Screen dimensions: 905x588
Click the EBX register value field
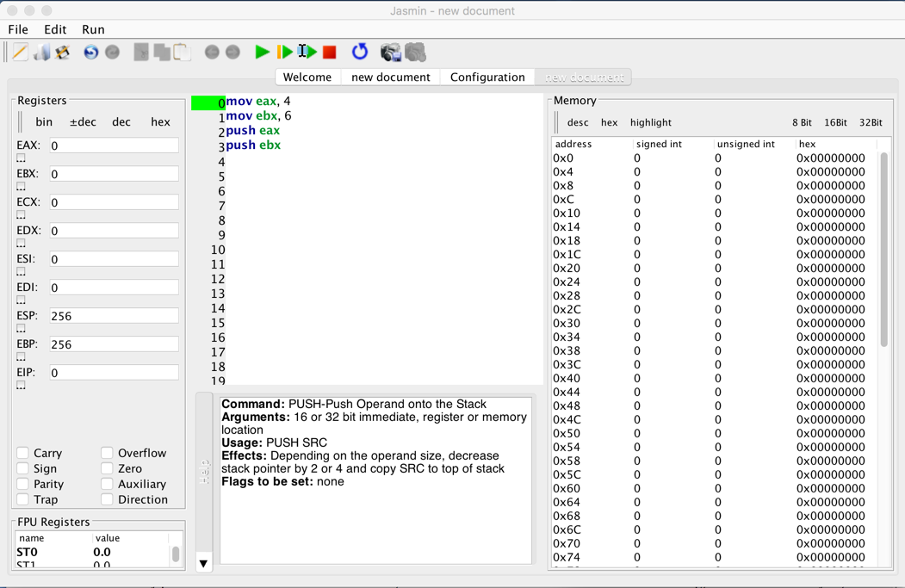click(114, 174)
